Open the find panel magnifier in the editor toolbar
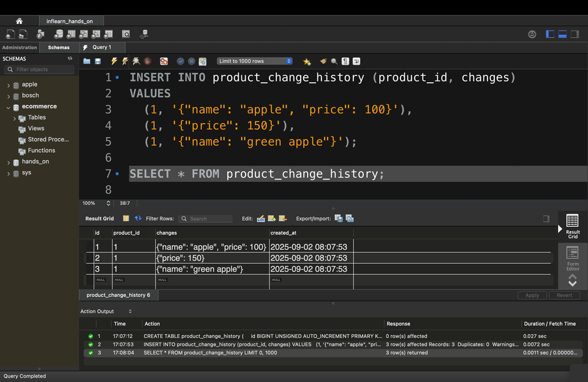The image size is (588, 382). pyautogui.click(x=334, y=61)
